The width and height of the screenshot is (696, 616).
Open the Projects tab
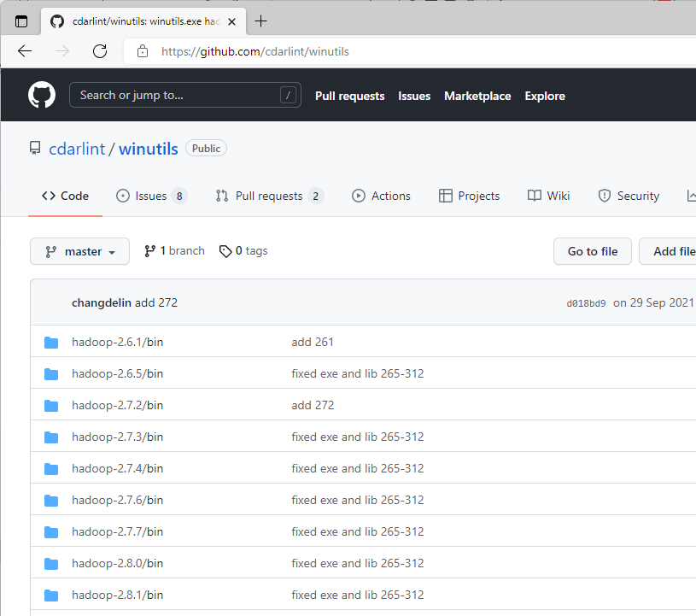469,196
